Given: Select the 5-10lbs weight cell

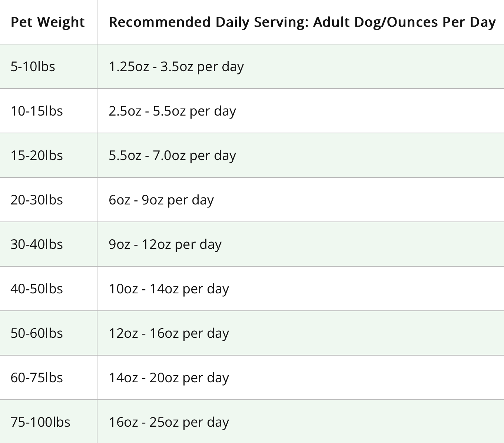Looking at the screenshot, I should 33,67.
